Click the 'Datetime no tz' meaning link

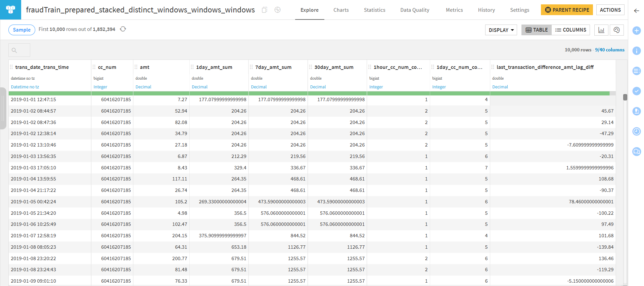pyautogui.click(x=25, y=87)
